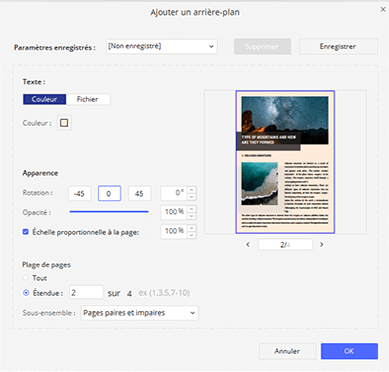Decrease the rotation angle stepper
This screenshot has height=372, width=389.
click(192, 197)
